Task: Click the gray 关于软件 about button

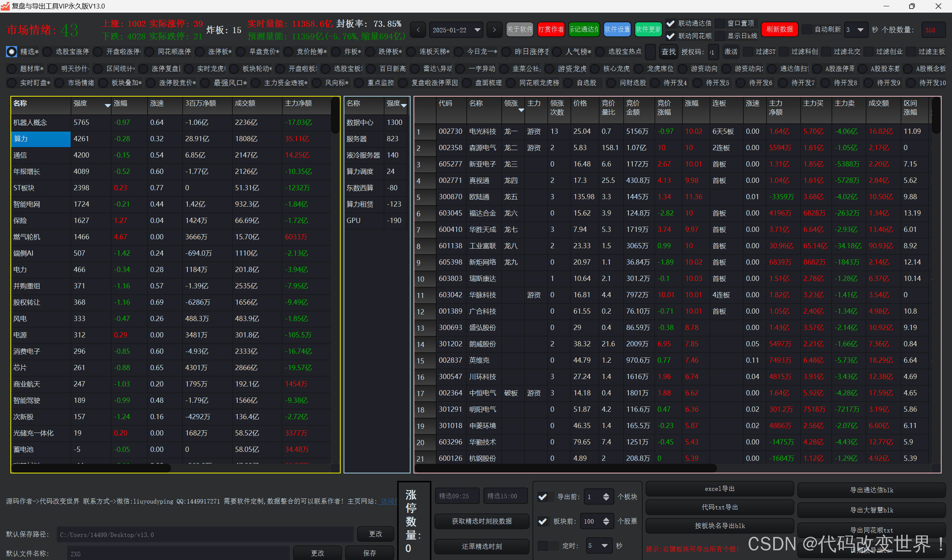Action: (x=520, y=29)
